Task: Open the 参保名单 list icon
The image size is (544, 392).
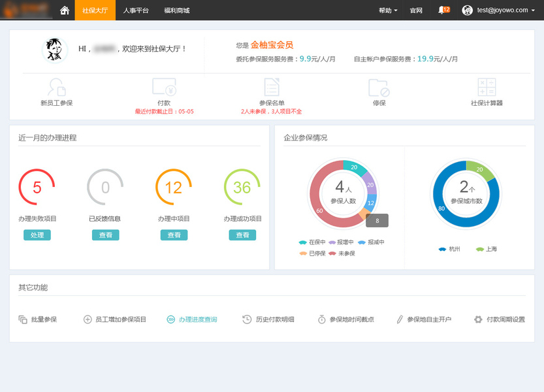Action: [x=272, y=87]
